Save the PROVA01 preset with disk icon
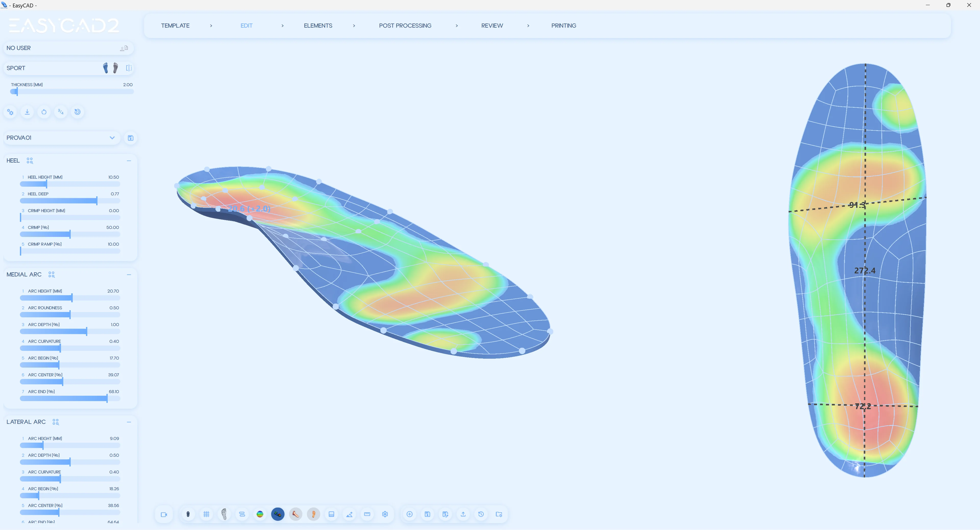980x530 pixels. (x=130, y=138)
